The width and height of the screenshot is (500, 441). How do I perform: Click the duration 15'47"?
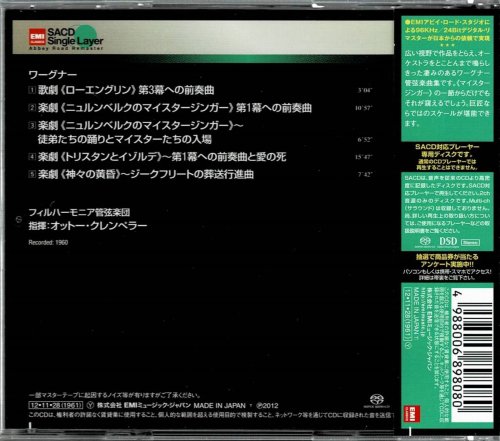364,157
